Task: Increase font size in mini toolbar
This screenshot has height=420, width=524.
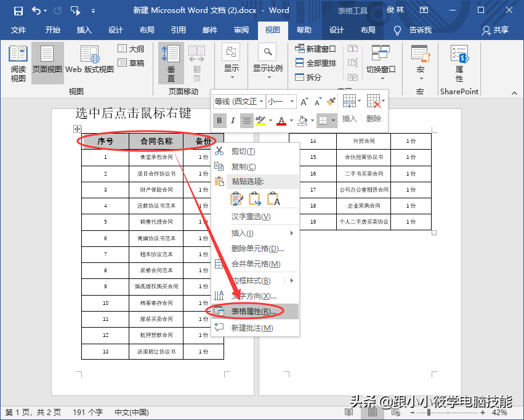Action: click(x=304, y=102)
